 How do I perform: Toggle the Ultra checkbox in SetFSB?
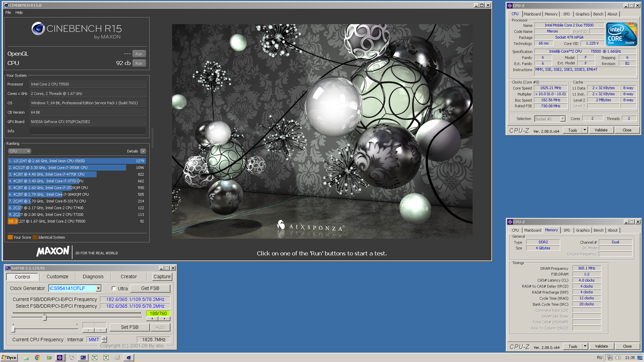tap(114, 289)
